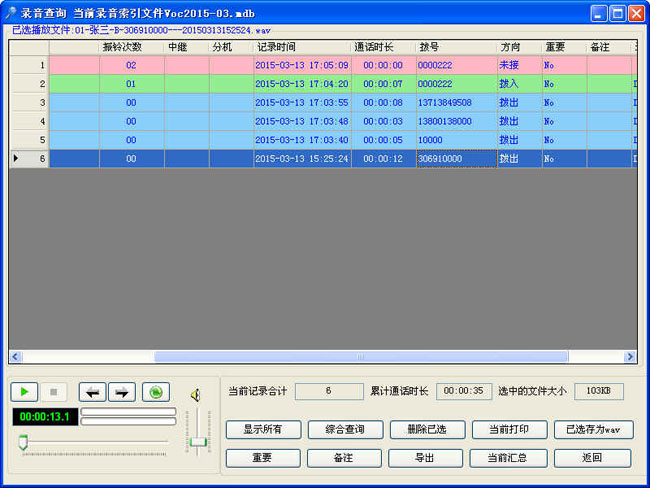Click the green circular loop playback icon
650x488 pixels.
(x=156, y=392)
